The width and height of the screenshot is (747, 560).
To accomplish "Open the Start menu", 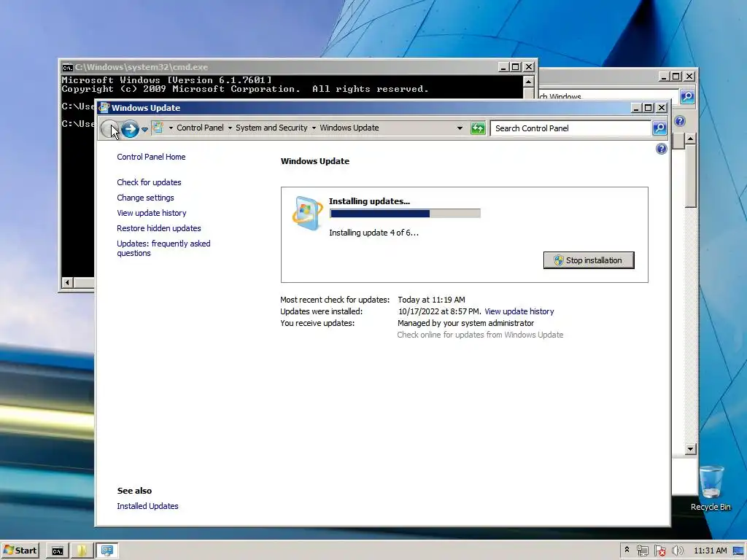I will click(20, 551).
